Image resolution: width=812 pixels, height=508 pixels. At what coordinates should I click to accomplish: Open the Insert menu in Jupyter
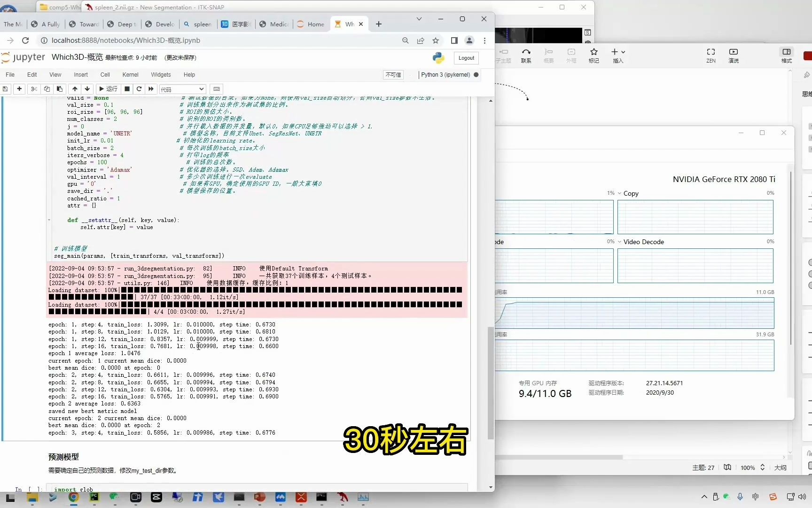click(81, 75)
